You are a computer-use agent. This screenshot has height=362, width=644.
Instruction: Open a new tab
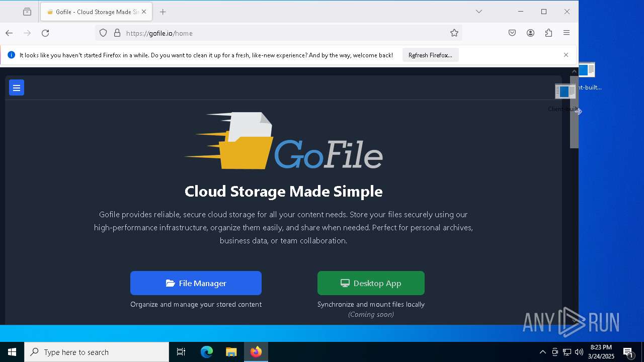click(163, 12)
